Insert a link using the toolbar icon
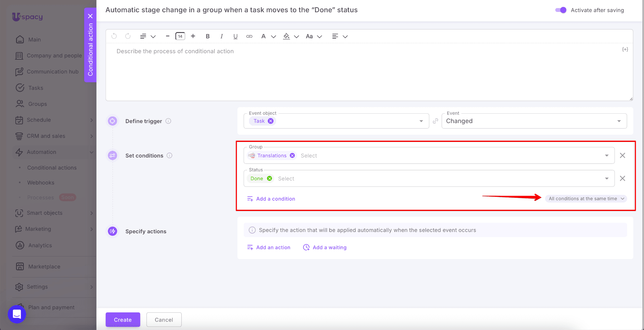Screen dimensions: 644x330 pyautogui.click(x=249, y=36)
